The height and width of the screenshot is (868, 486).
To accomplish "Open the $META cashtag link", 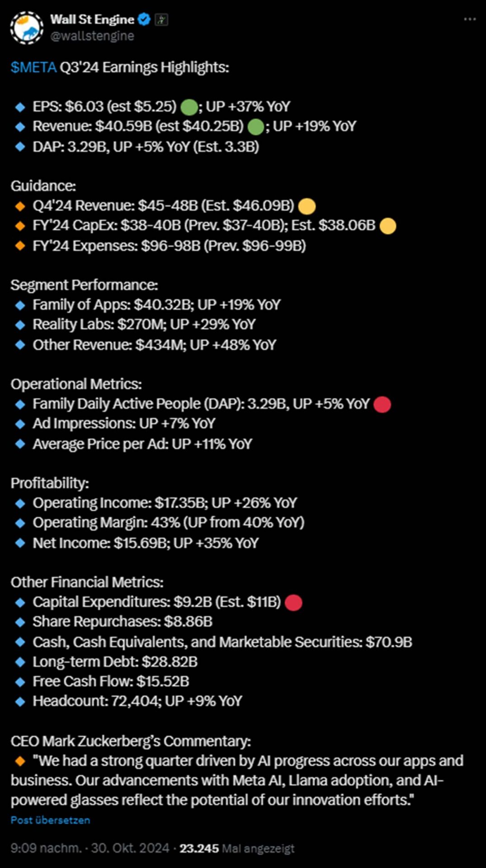I will click(33, 67).
